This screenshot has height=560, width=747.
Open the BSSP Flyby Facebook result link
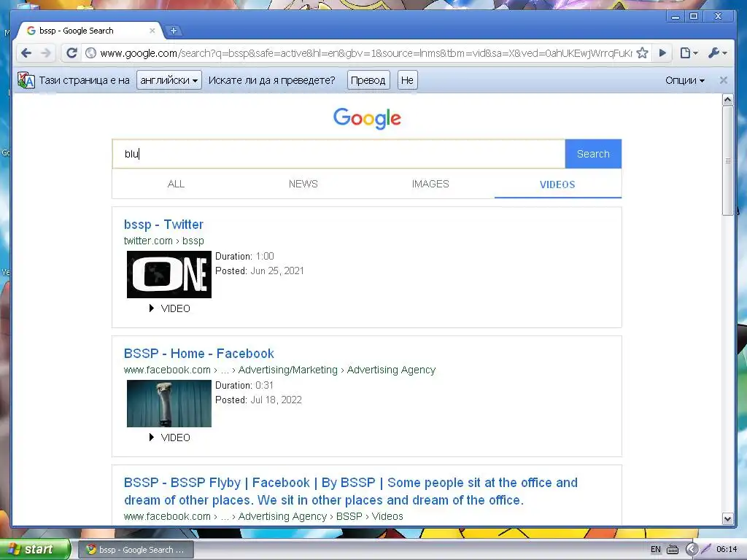351,491
